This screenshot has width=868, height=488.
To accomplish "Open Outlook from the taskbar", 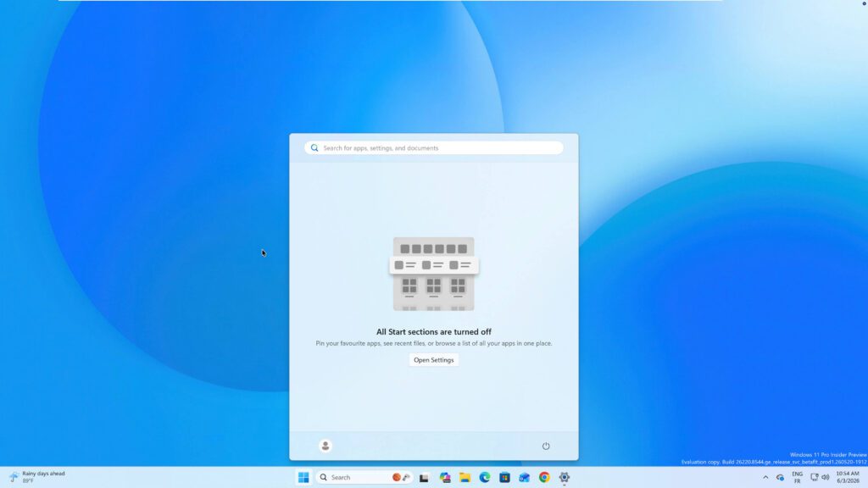I will tap(524, 478).
